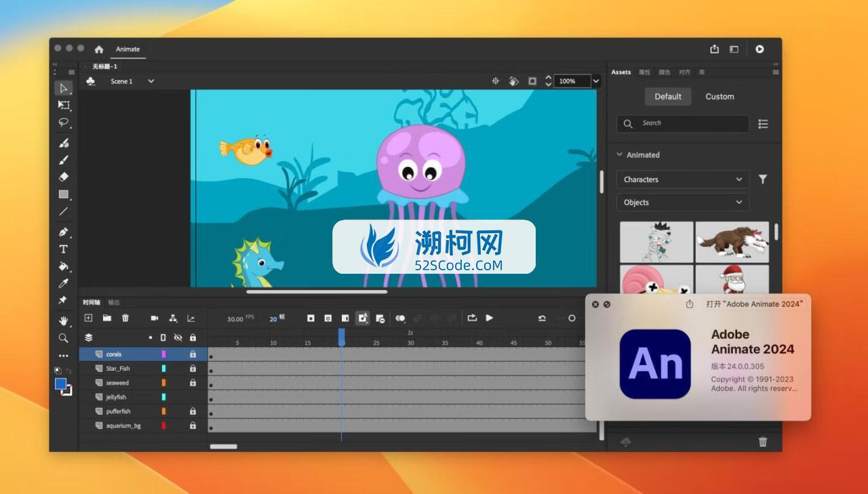Select the Pen tool

(x=64, y=232)
